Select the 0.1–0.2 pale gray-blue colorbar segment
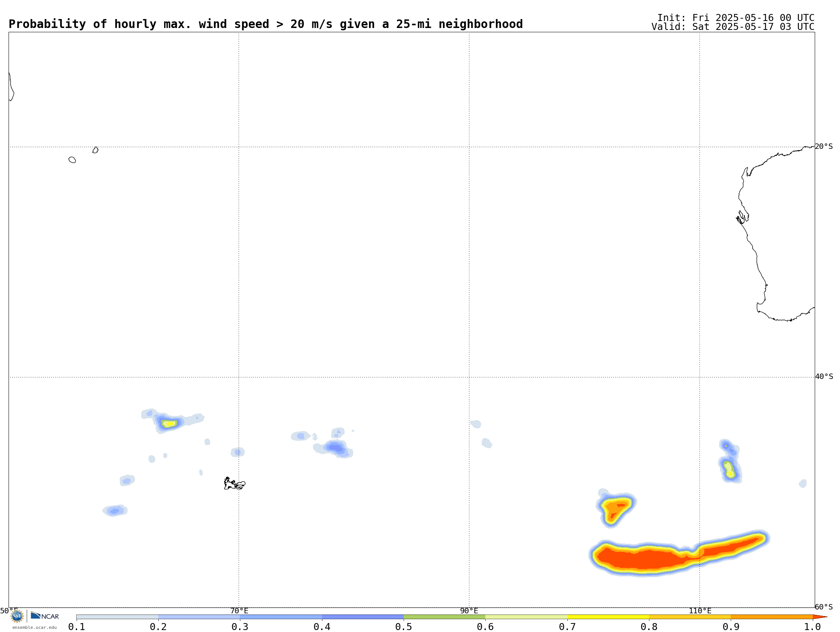Screen dimensions: 840x632 click(x=117, y=617)
